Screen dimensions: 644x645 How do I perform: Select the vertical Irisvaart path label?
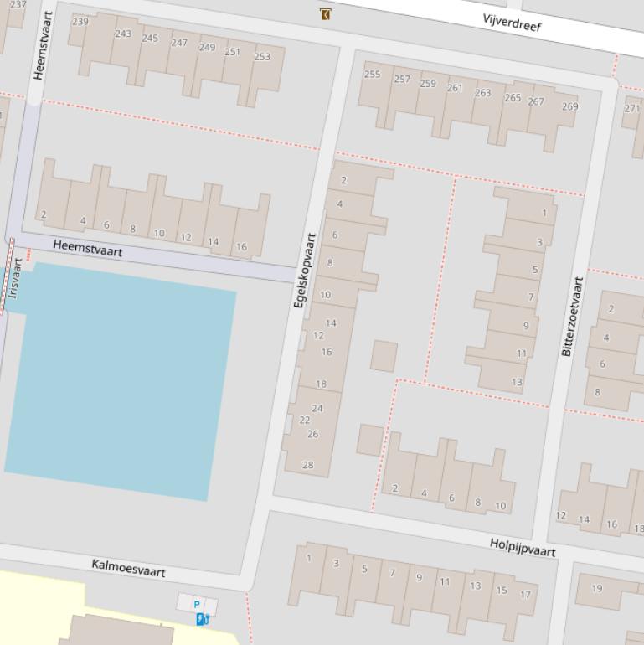[x=14, y=277]
